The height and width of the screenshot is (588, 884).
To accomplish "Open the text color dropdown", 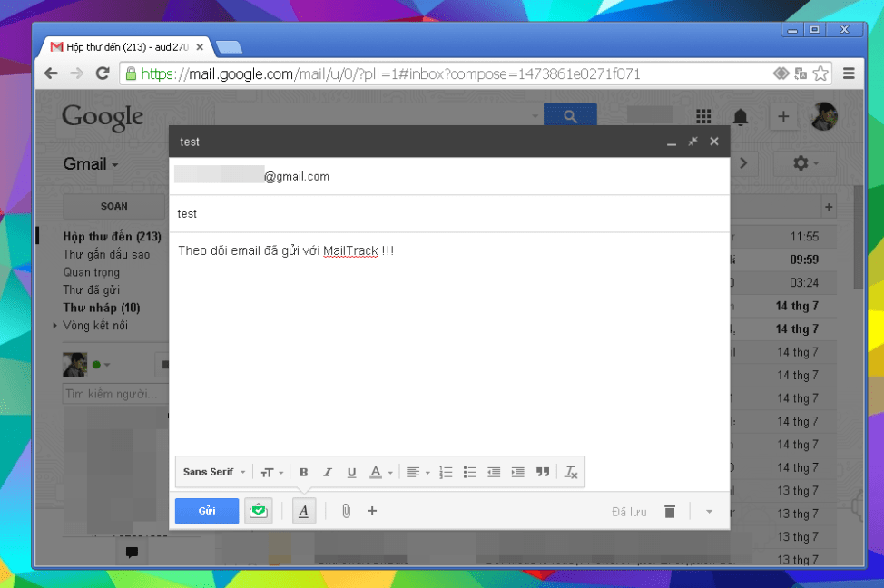I will tap(379, 472).
